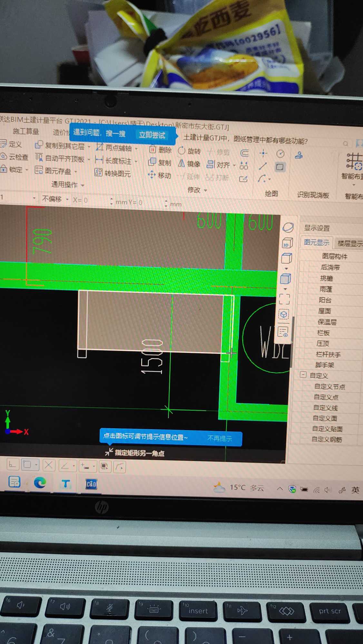Select 保温层 in the display list

327,322
